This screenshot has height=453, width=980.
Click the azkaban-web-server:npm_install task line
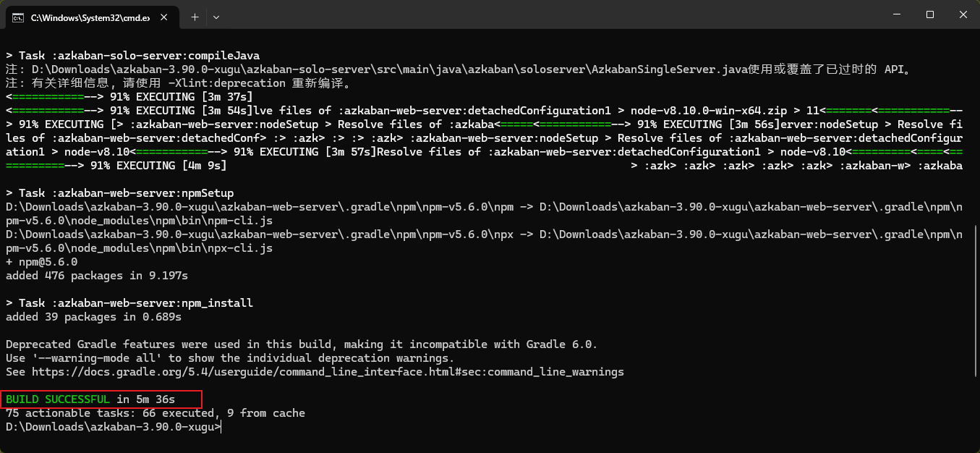click(x=129, y=303)
